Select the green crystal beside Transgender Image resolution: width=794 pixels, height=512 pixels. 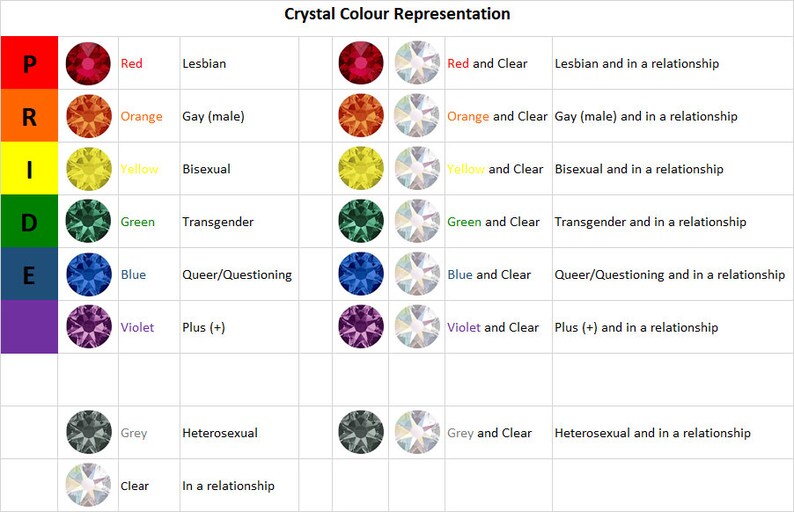(x=88, y=221)
